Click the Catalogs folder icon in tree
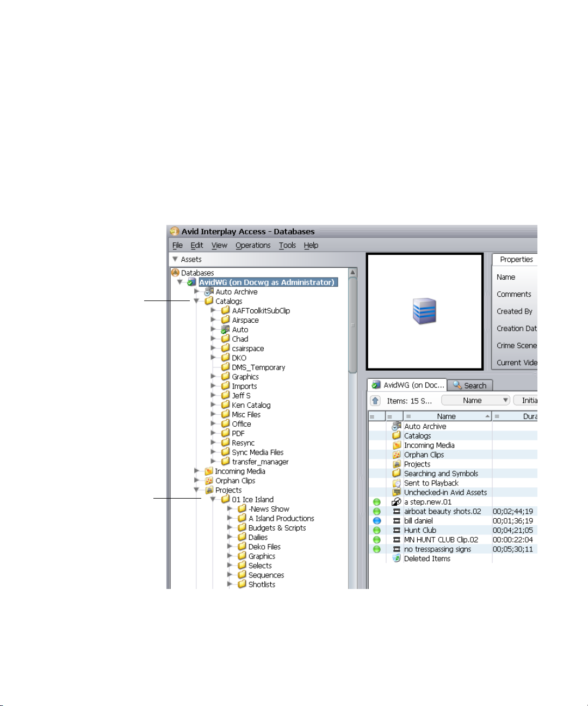The image size is (588, 706). pos(209,301)
